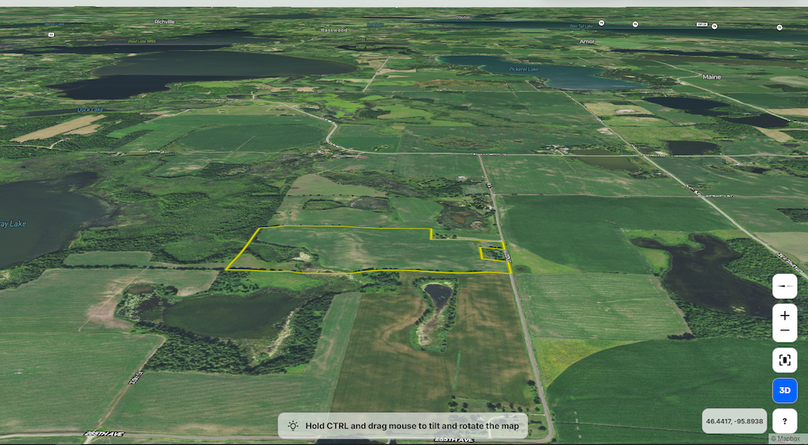This screenshot has width=808, height=445.
Task: Click the coordinates readout 46.4417, -95.8938
Action: (x=734, y=421)
